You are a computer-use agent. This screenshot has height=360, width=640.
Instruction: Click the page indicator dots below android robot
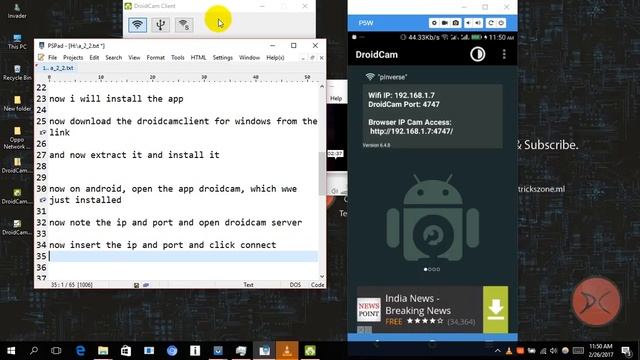pyautogui.click(x=432, y=269)
